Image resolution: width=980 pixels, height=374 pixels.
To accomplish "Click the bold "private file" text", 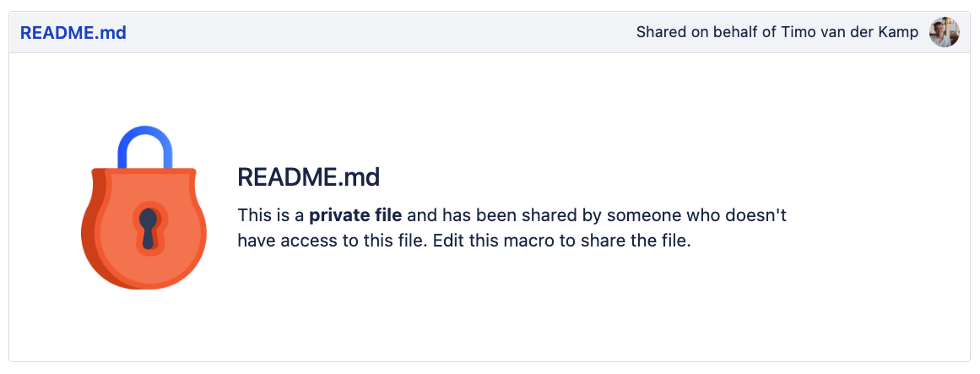I will pyautogui.click(x=355, y=214).
